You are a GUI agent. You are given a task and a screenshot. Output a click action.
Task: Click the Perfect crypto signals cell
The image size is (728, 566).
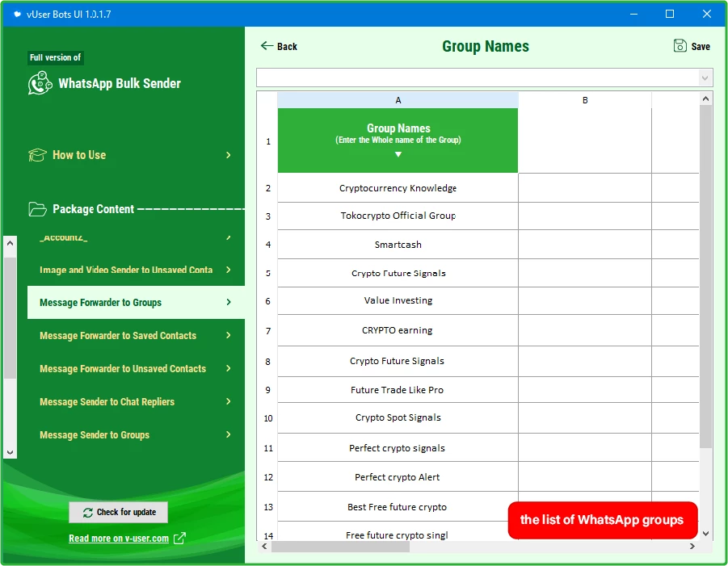pyautogui.click(x=398, y=447)
